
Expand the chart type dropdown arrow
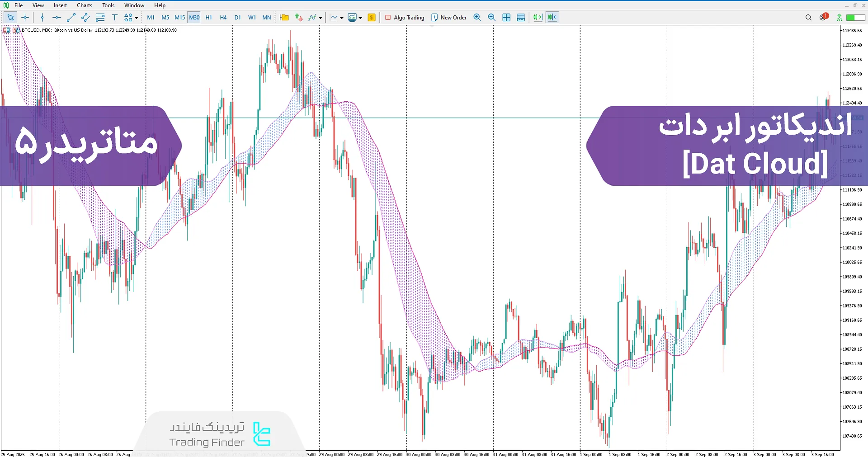point(342,18)
